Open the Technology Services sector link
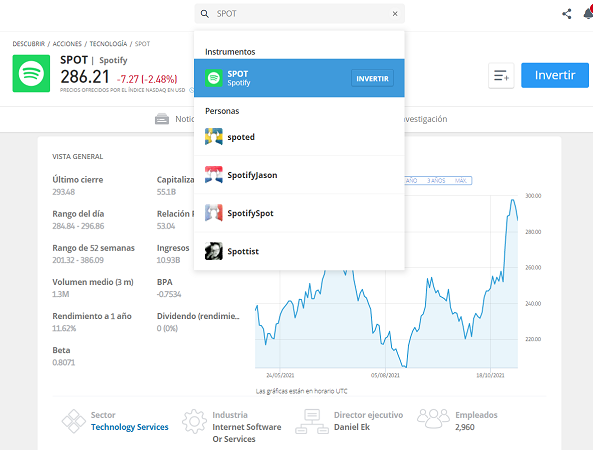 [130, 427]
